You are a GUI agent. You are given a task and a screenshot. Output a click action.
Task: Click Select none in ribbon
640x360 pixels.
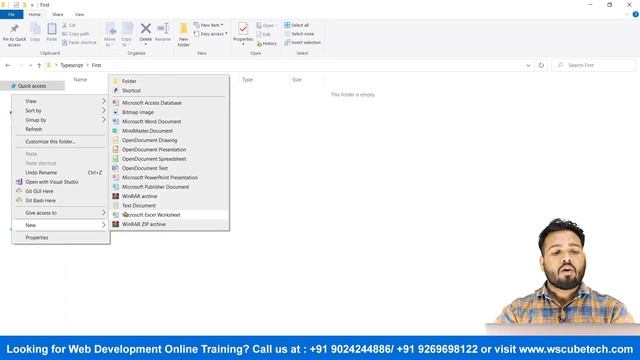coord(299,34)
